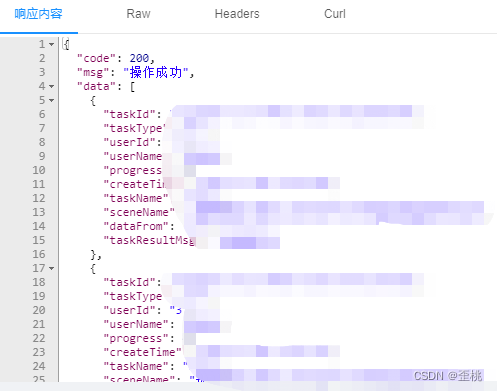This screenshot has width=497, height=391.
Task: Click "taskResultMsg" key on line 15
Action: pyautogui.click(x=149, y=240)
